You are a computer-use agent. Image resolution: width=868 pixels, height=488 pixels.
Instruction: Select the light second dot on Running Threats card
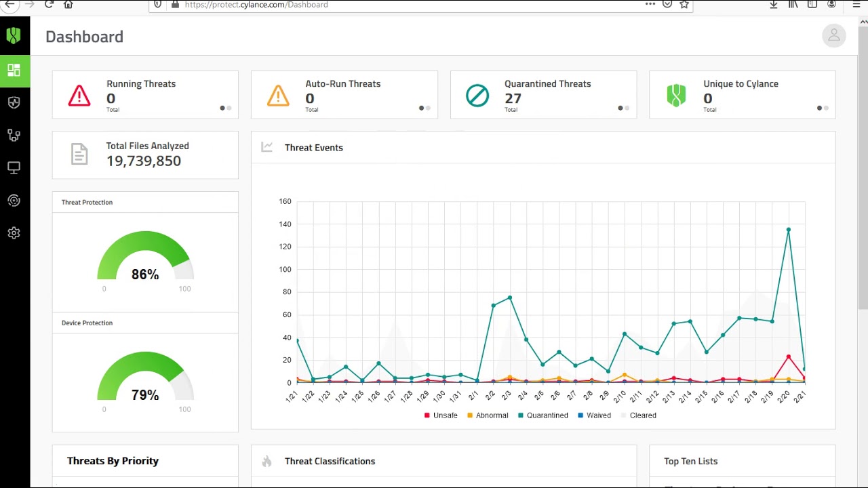click(229, 108)
